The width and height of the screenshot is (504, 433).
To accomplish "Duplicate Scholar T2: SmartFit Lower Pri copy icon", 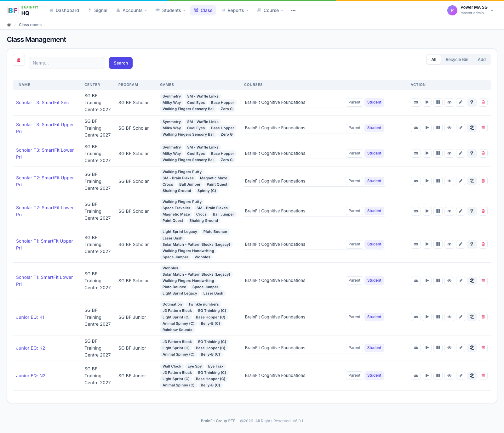I will click(472, 211).
